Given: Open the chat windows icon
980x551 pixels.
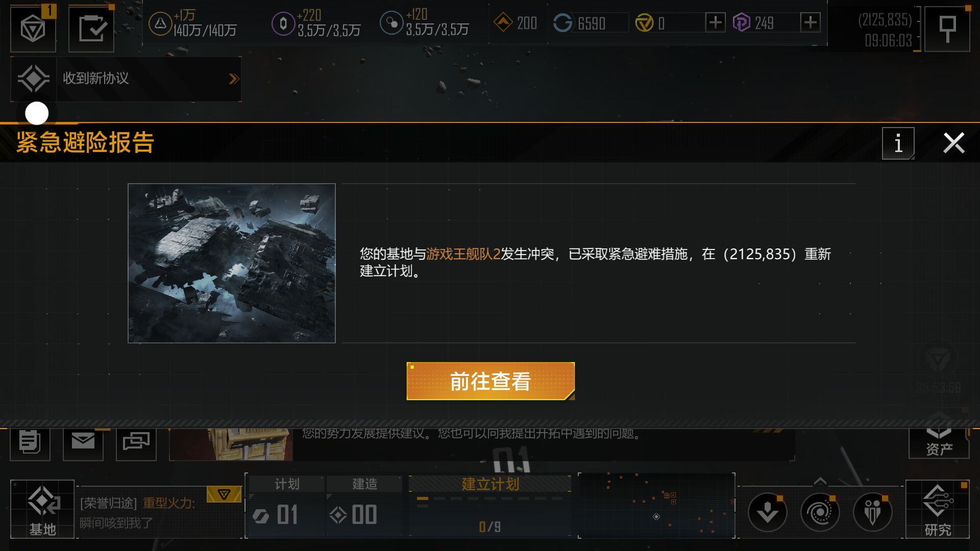Looking at the screenshot, I should pyautogui.click(x=136, y=442).
